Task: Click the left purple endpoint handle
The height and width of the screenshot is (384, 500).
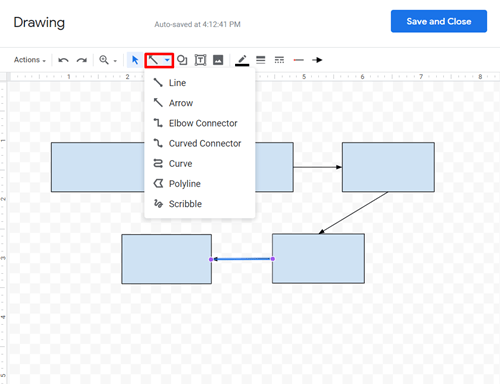Action: pyautogui.click(x=211, y=259)
